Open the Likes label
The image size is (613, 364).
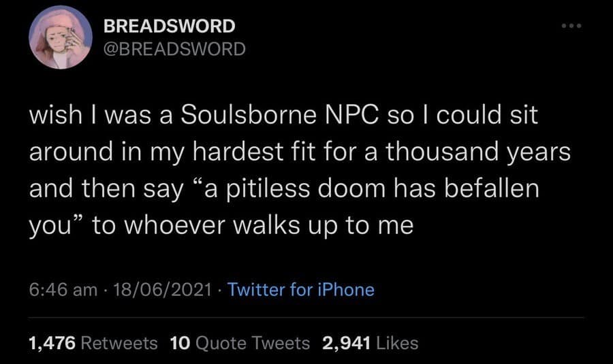coord(398,343)
